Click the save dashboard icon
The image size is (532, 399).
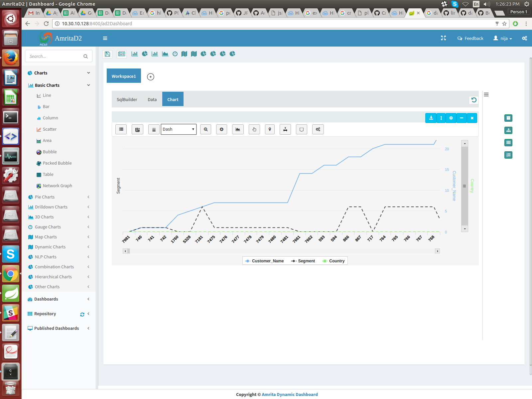click(107, 54)
